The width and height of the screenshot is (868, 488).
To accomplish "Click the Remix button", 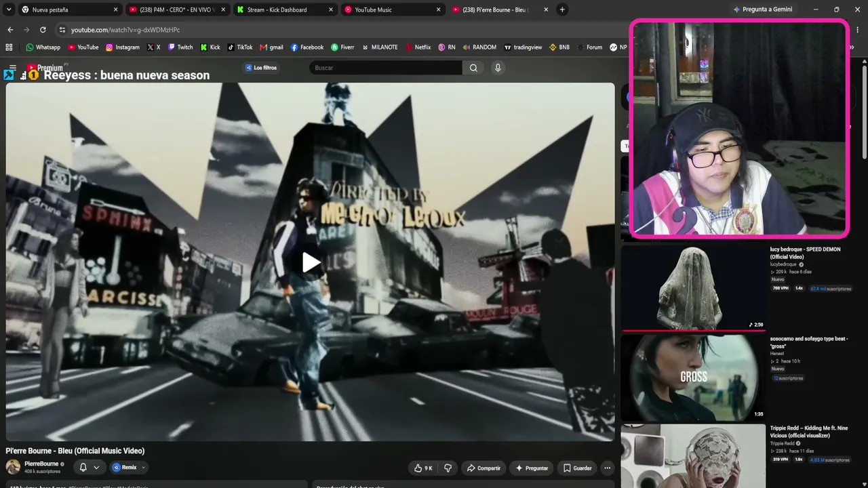I will click(x=124, y=468).
